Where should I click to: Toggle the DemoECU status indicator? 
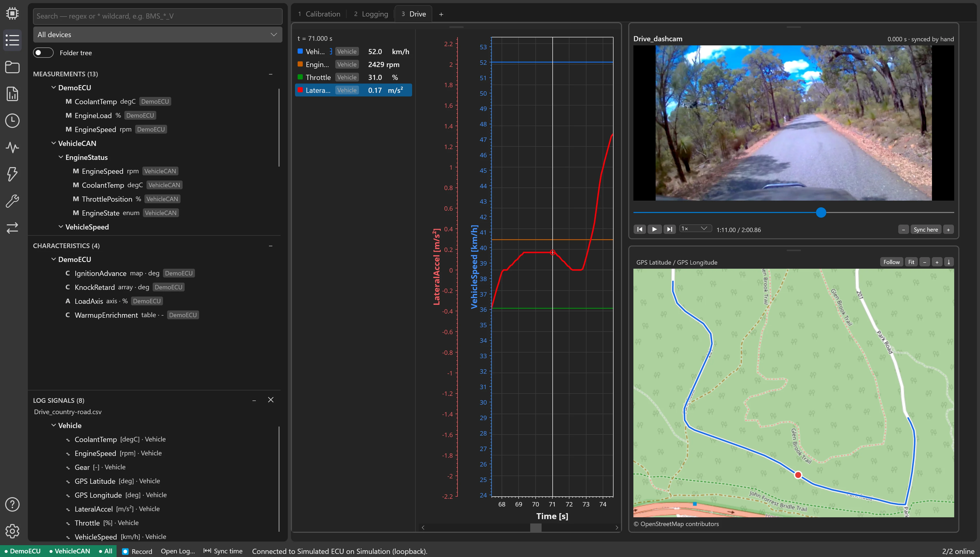point(23,551)
